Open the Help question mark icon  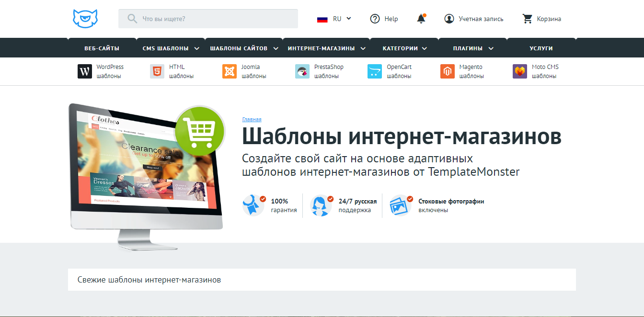click(375, 18)
